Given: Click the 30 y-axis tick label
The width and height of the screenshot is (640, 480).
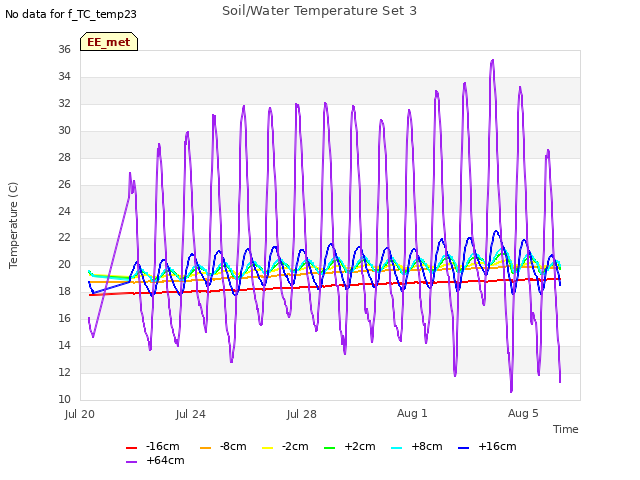Looking at the screenshot, I should pos(64,130).
